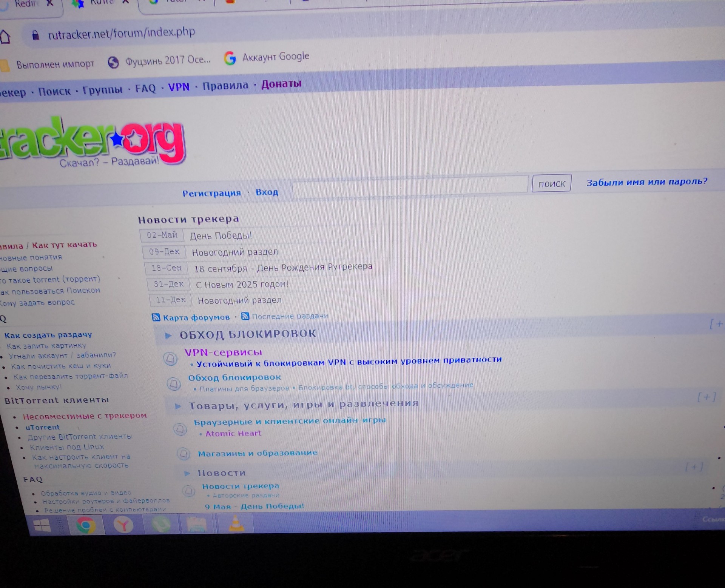Click the RSS icon beside 'Последние раздачи'
The image size is (725, 588).
point(245,316)
